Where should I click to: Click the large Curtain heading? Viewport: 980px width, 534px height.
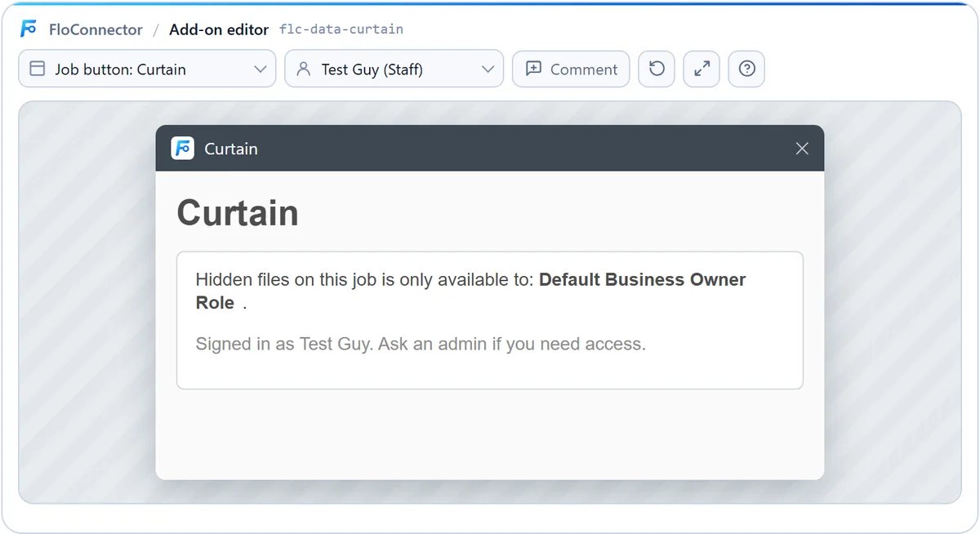tap(238, 212)
